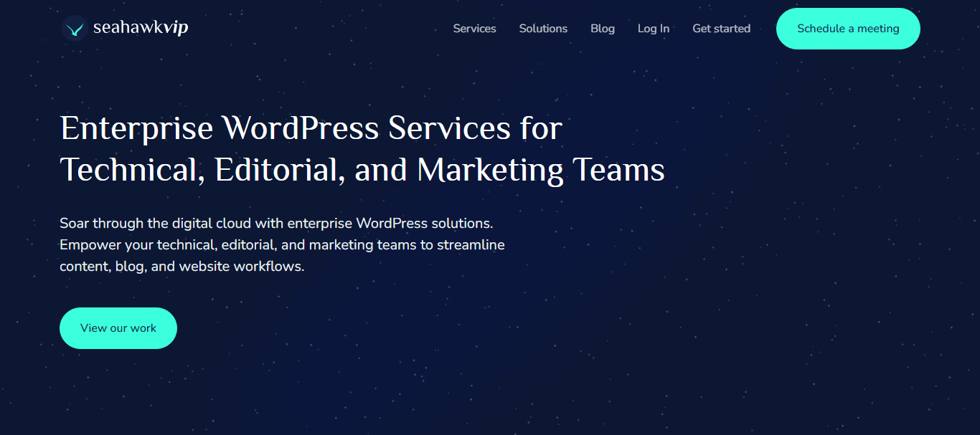The image size is (980, 435).
Task: Click the View our work button
Action: tap(118, 328)
